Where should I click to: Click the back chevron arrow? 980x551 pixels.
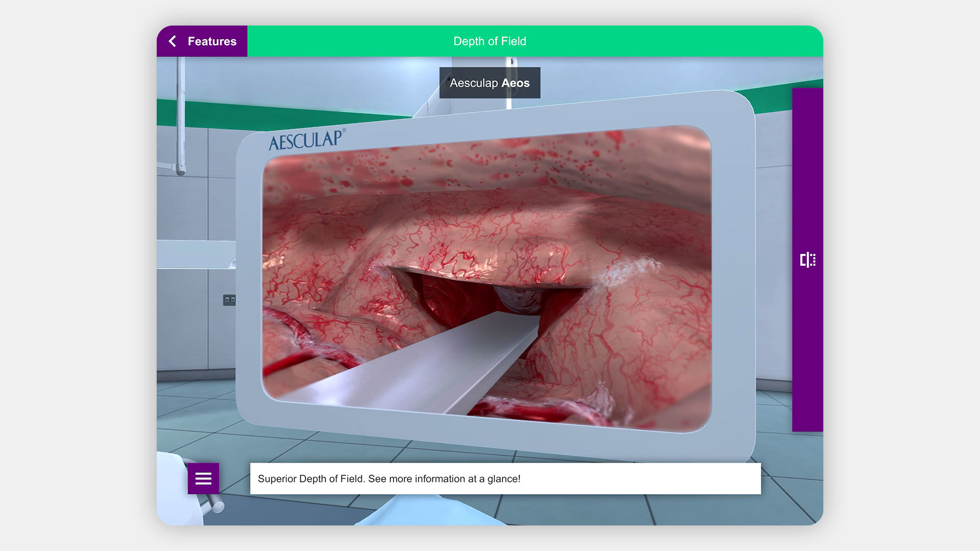[x=173, y=41]
